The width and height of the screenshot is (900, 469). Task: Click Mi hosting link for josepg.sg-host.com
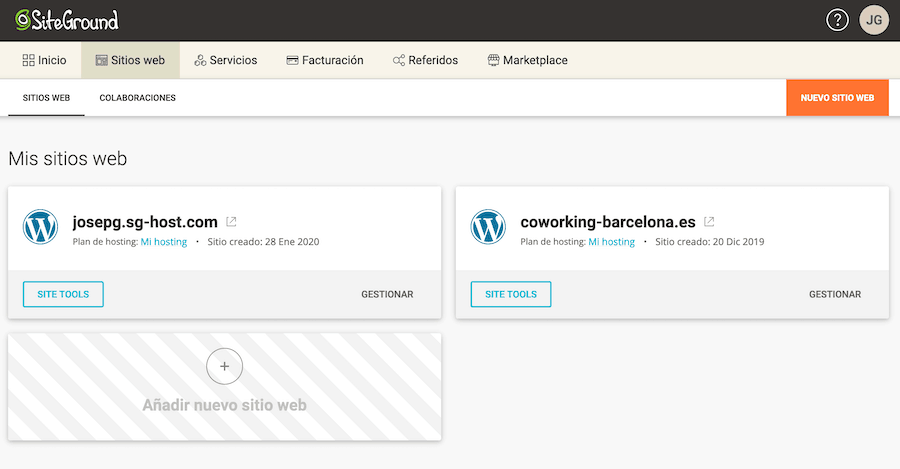[164, 242]
